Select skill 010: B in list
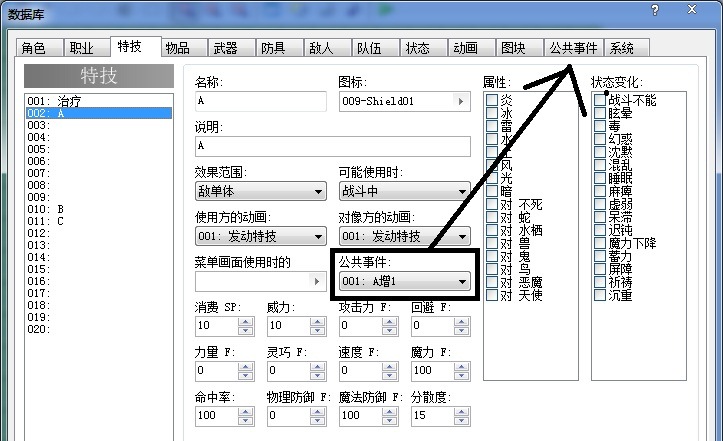 pyautogui.click(x=99, y=209)
